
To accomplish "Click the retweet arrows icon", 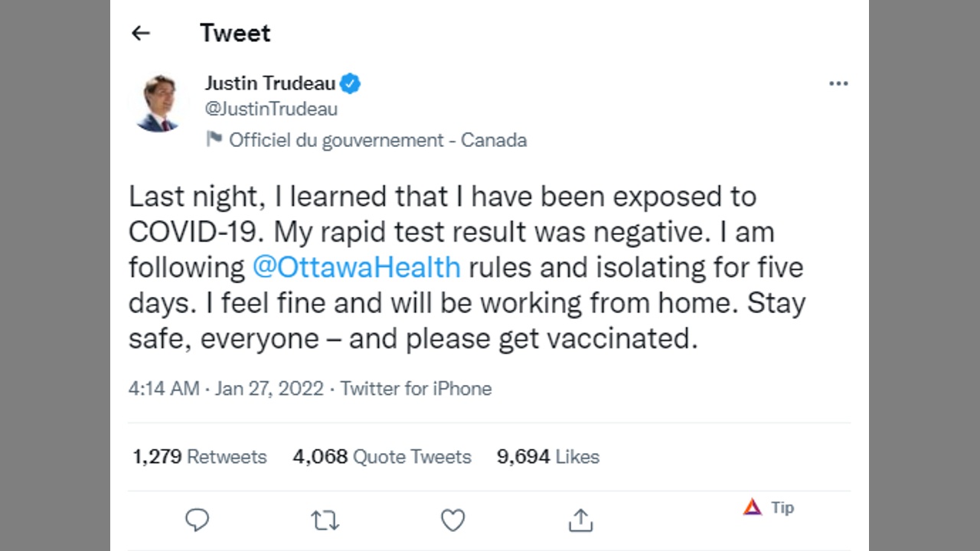I will point(325,520).
